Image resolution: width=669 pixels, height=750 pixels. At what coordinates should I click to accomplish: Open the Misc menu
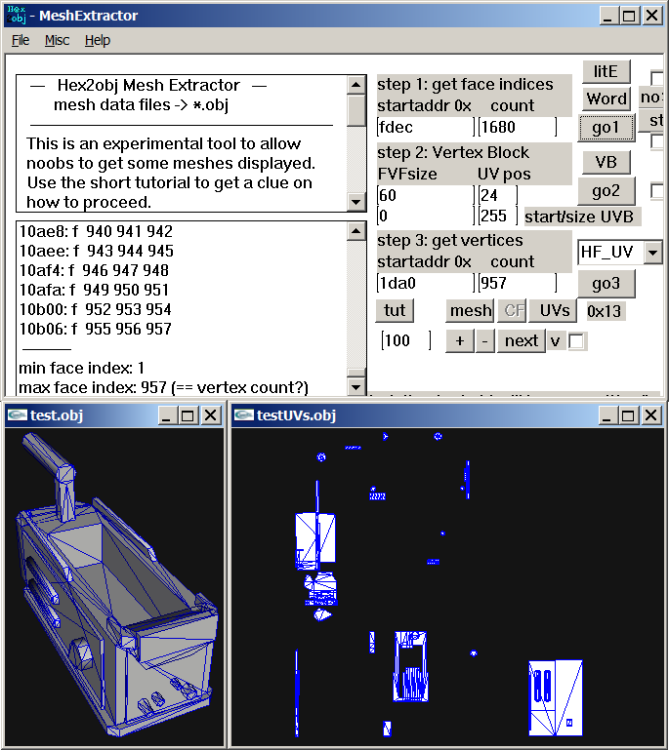[x=57, y=40]
